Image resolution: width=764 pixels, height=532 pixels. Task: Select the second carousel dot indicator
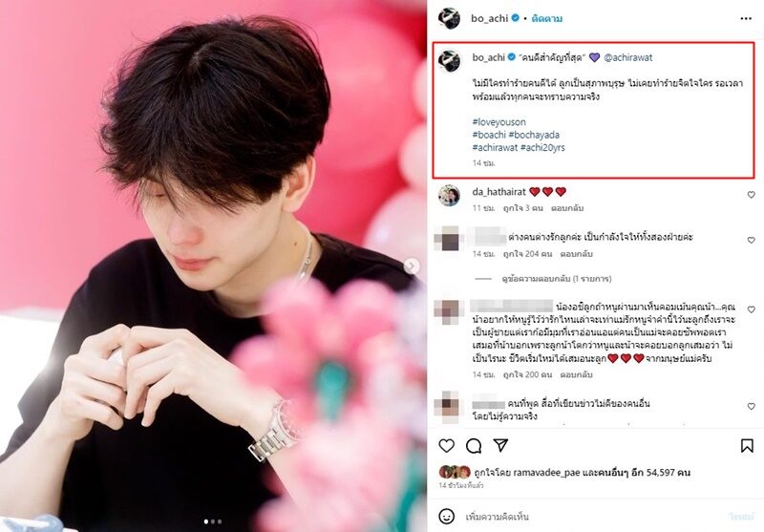click(x=213, y=521)
